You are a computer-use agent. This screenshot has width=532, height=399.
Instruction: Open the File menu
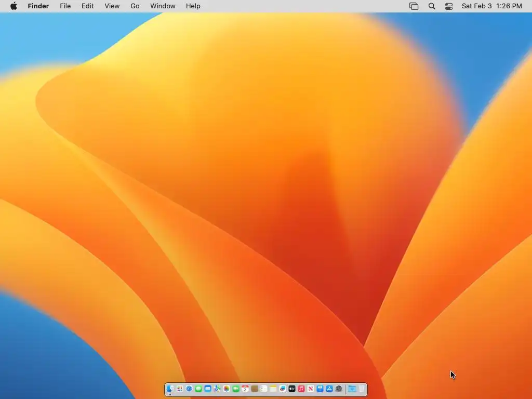click(65, 6)
